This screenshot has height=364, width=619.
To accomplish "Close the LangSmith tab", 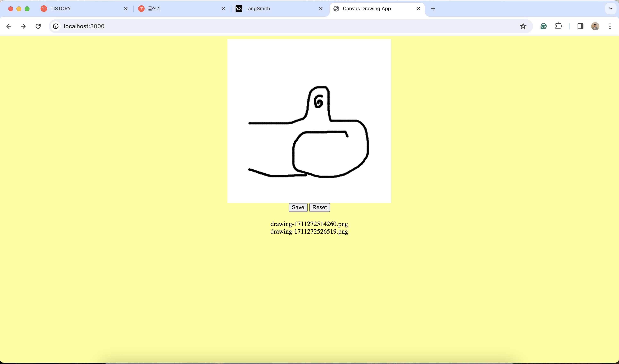I will coord(321,9).
